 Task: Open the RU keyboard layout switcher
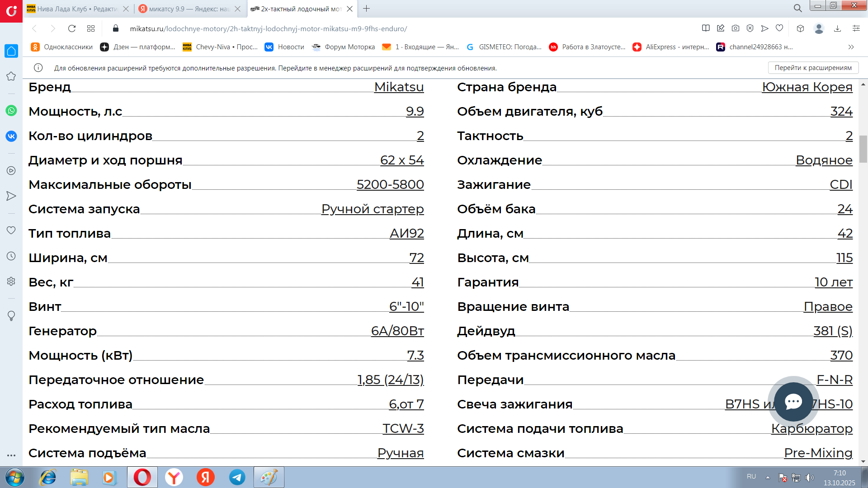751,476
